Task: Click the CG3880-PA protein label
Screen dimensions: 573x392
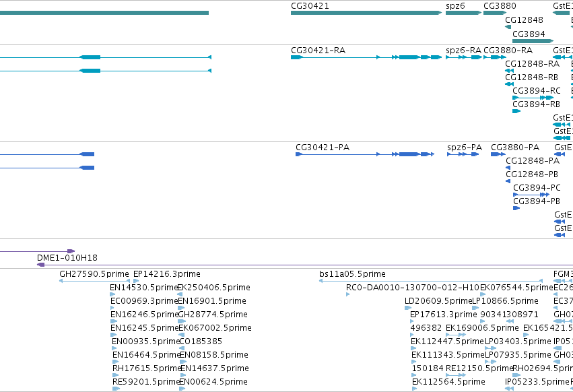Action: pos(515,147)
